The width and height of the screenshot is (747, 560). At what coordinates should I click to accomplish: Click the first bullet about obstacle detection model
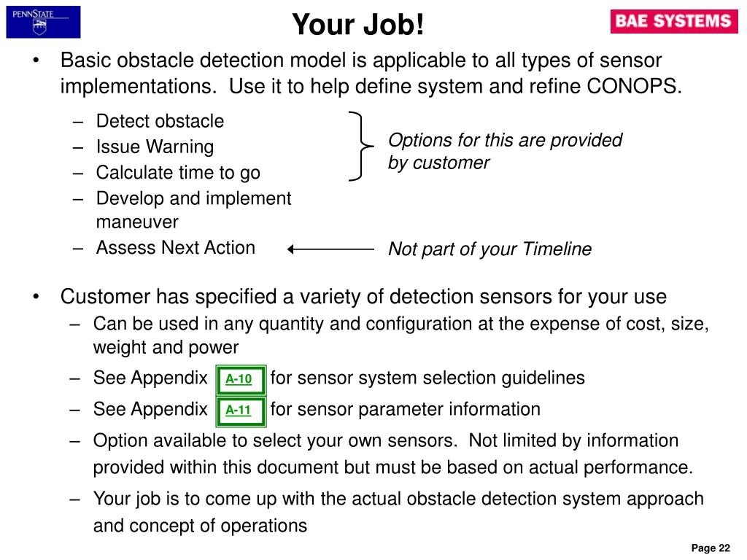(x=371, y=74)
